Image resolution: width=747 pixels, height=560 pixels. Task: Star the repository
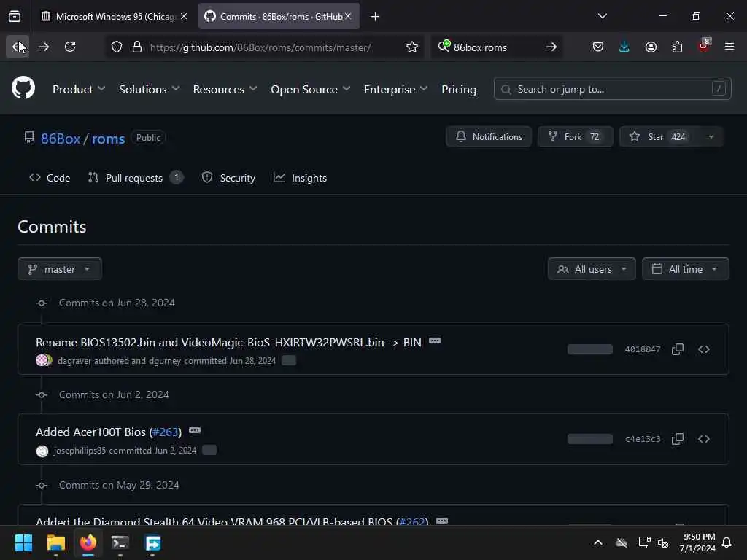(657, 136)
